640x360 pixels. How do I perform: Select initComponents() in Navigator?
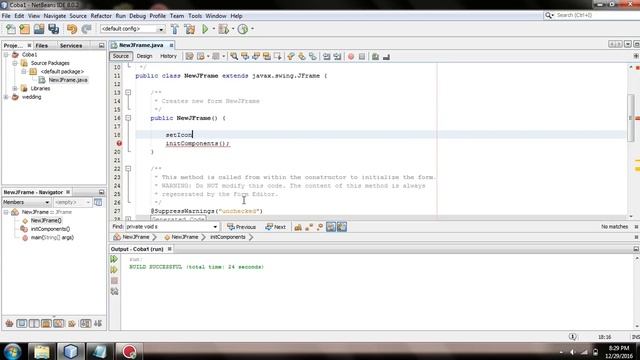(50, 229)
